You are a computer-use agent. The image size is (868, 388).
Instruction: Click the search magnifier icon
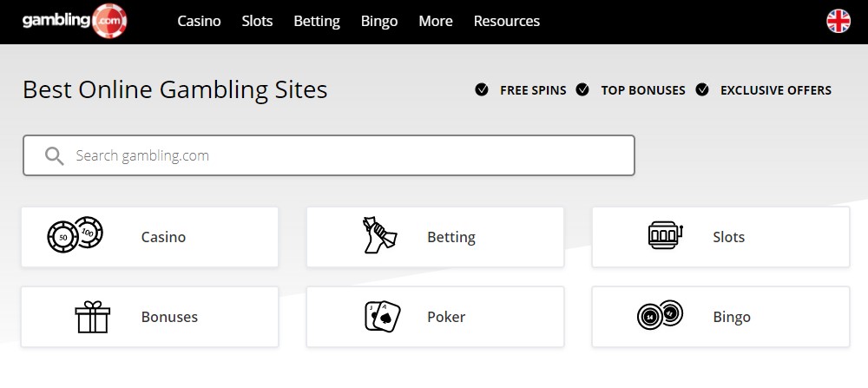[x=54, y=156]
